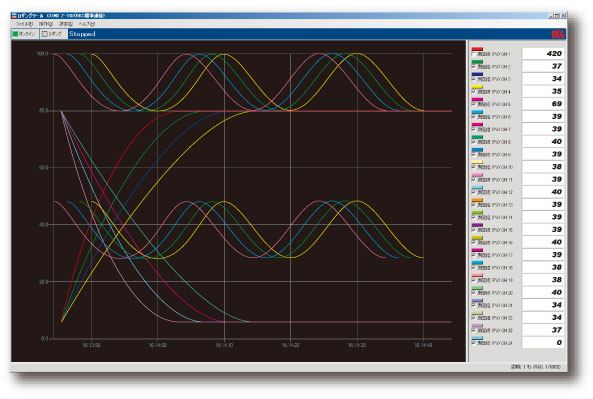Uncheck the CH 2 channel checkbox

(474, 67)
